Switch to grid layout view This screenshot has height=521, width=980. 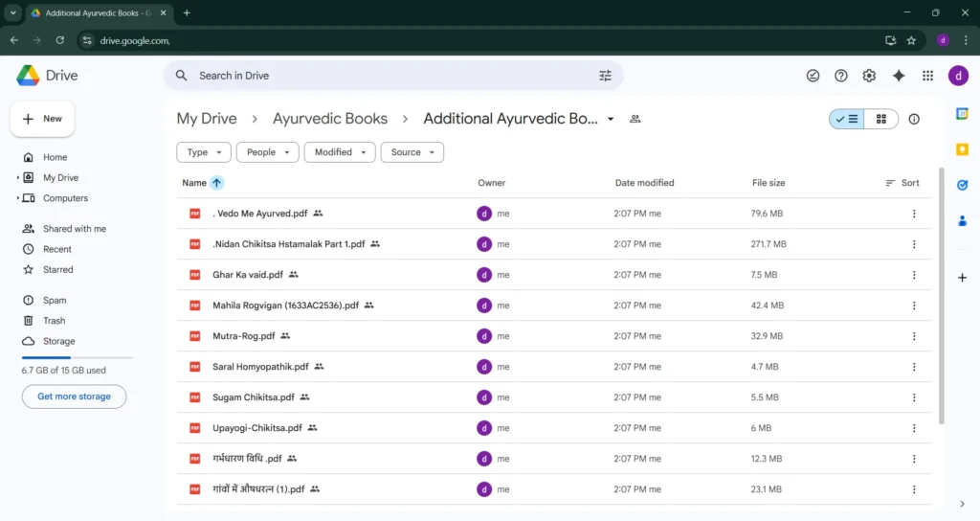click(x=881, y=119)
